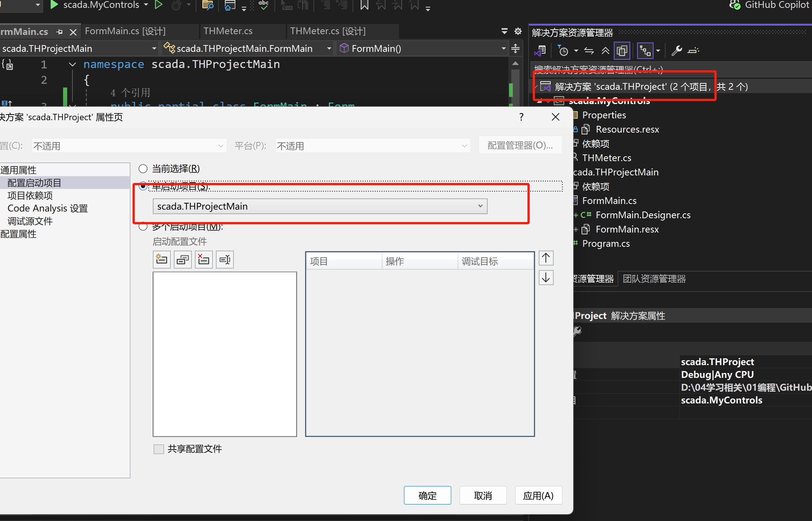Click GitHub Copilot icon
This screenshot has height=521, width=812.
coord(735,5)
